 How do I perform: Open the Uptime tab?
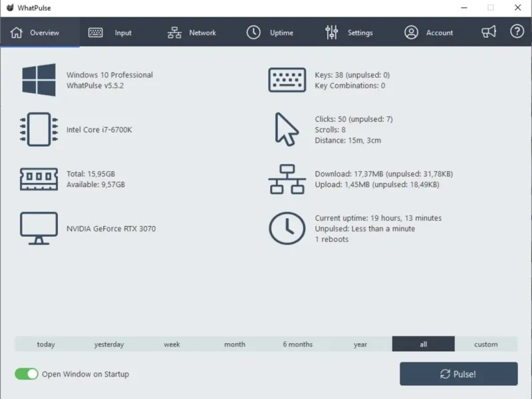click(270, 33)
